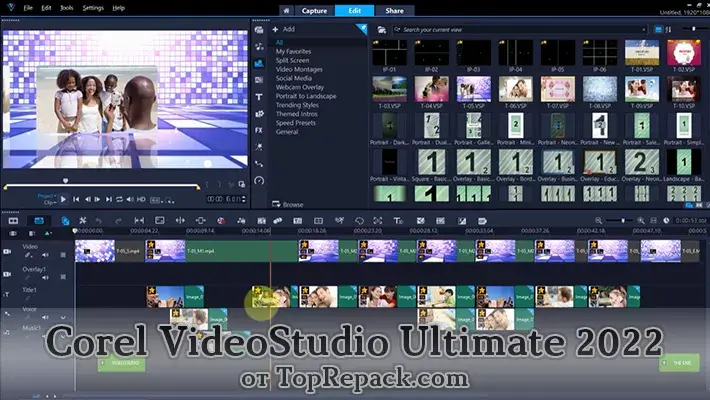This screenshot has width=710, height=400.
Task: Undo the last action
Action: [98, 221]
